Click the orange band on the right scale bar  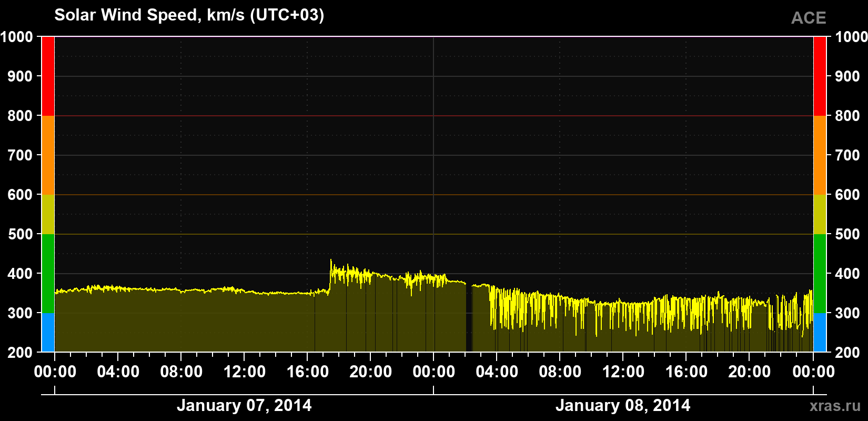(x=820, y=155)
